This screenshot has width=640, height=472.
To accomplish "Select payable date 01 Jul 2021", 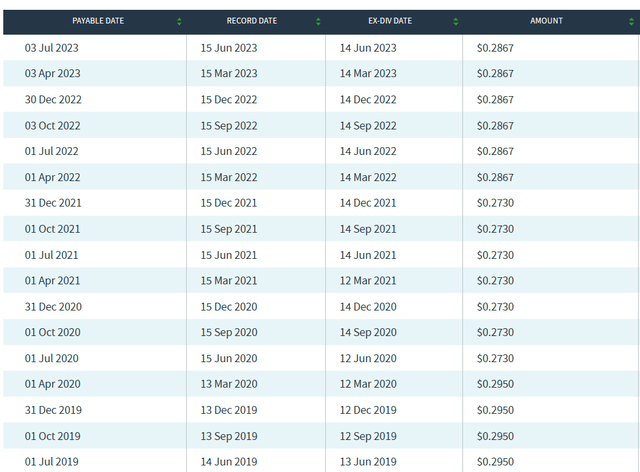I will click(x=51, y=255).
